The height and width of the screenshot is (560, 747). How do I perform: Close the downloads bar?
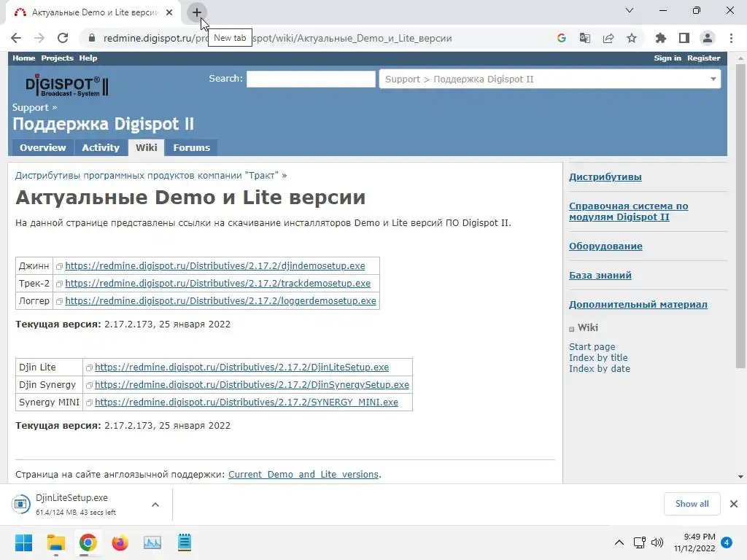click(734, 504)
